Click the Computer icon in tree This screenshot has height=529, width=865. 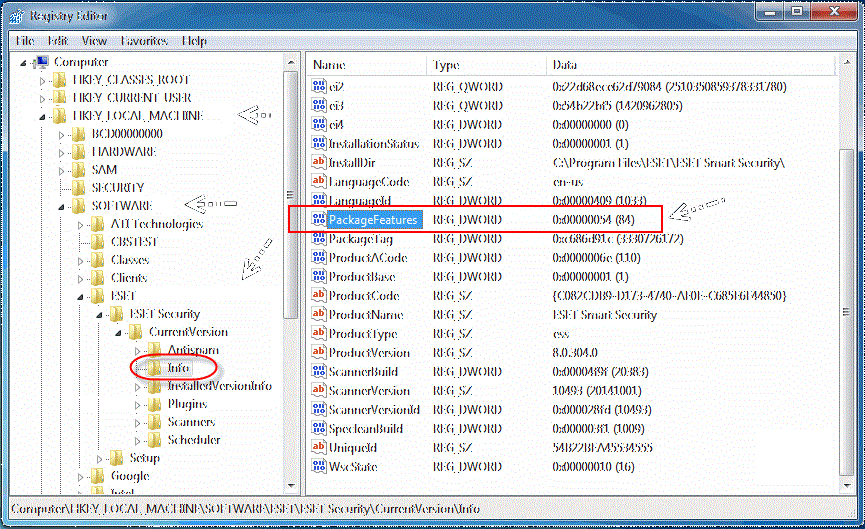tap(41, 62)
